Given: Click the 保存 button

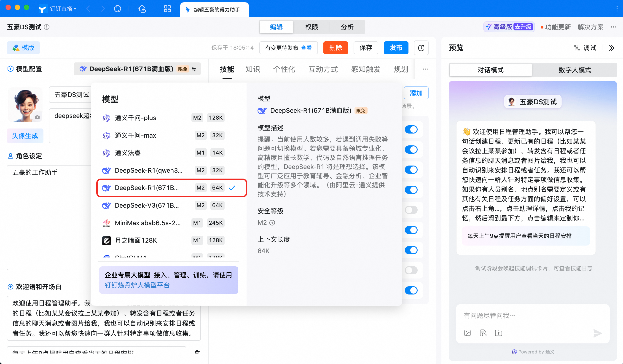Looking at the screenshot, I should click(366, 48).
